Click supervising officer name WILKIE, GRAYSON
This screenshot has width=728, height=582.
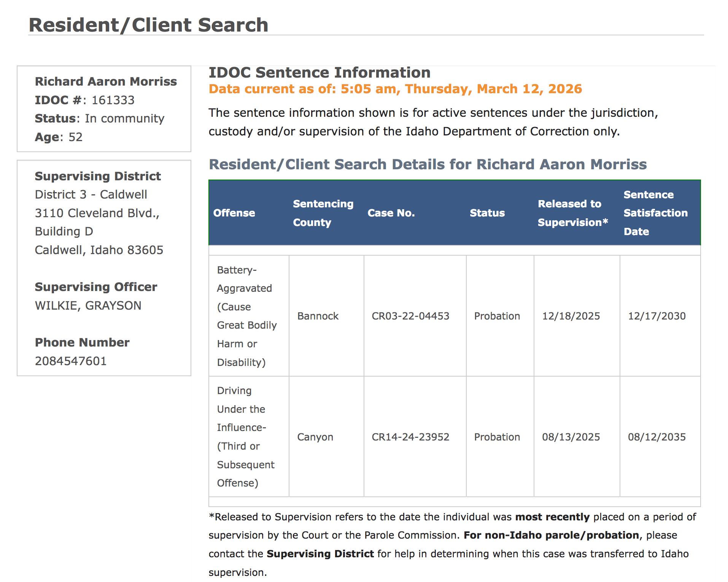pos(88,305)
